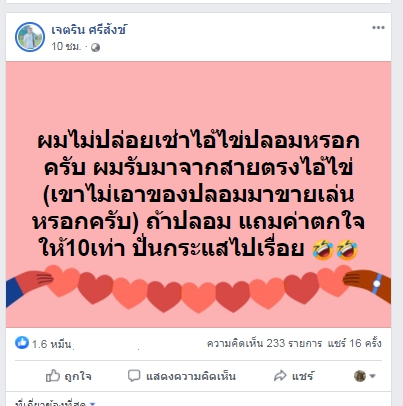Expand the ที่เกี่ยวข้องที่สุด comment sorting dropdown
The image size is (403, 406).
click(x=55, y=403)
